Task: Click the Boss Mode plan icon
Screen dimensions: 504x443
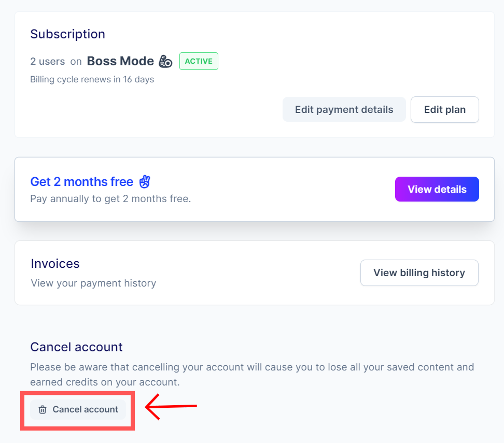Action: pos(165,61)
